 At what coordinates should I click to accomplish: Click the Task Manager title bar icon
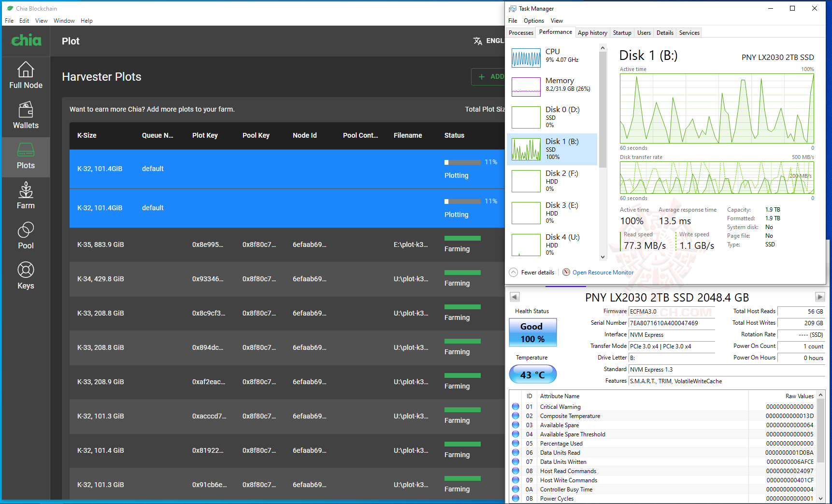[513, 9]
